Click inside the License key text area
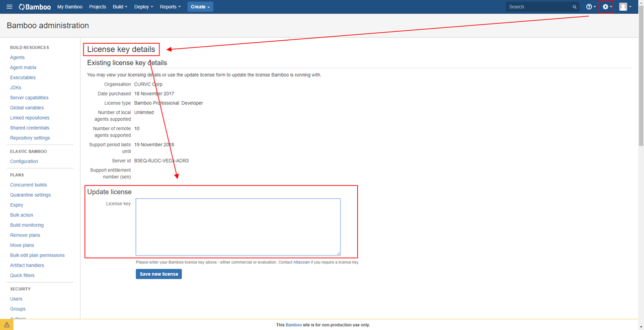 (x=238, y=227)
